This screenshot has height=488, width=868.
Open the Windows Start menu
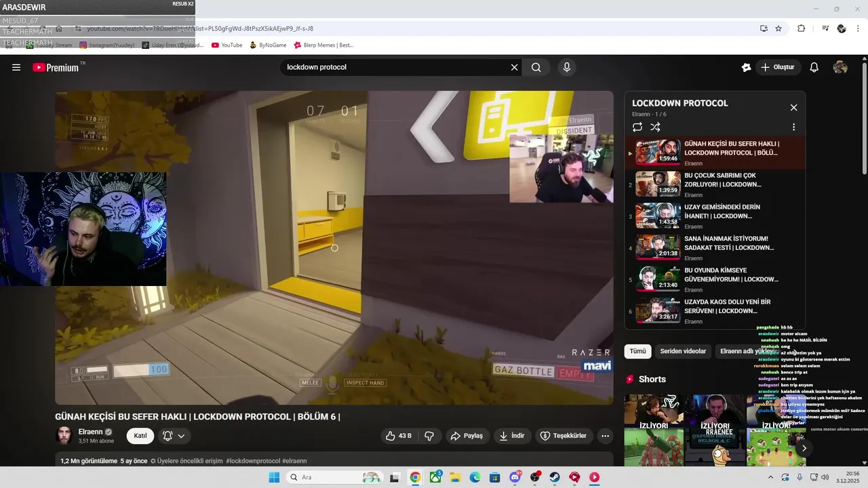pyautogui.click(x=274, y=477)
